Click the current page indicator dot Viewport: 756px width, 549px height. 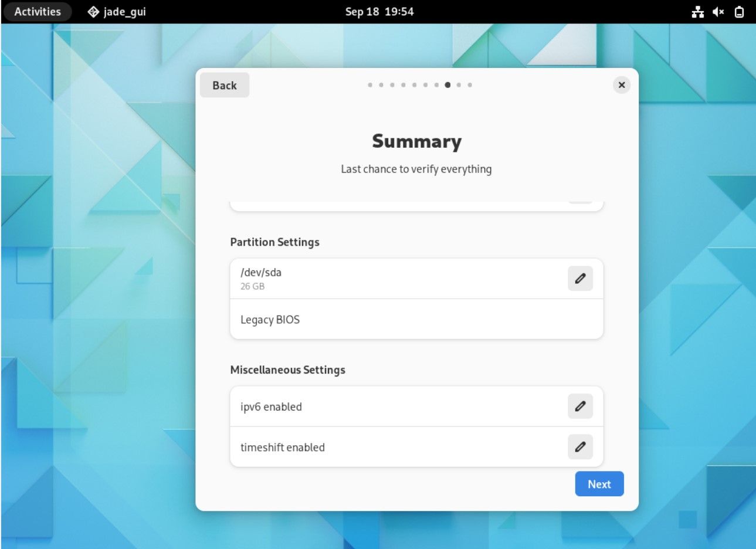[x=448, y=85]
